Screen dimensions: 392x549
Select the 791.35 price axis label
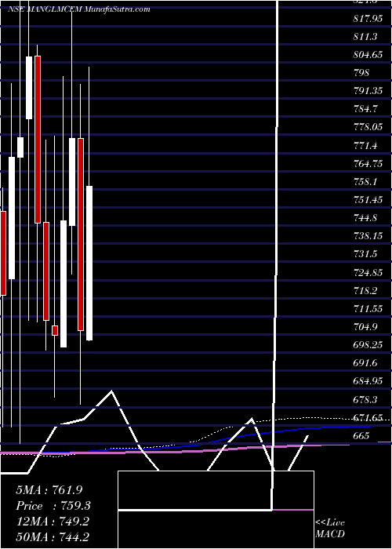[368, 92]
